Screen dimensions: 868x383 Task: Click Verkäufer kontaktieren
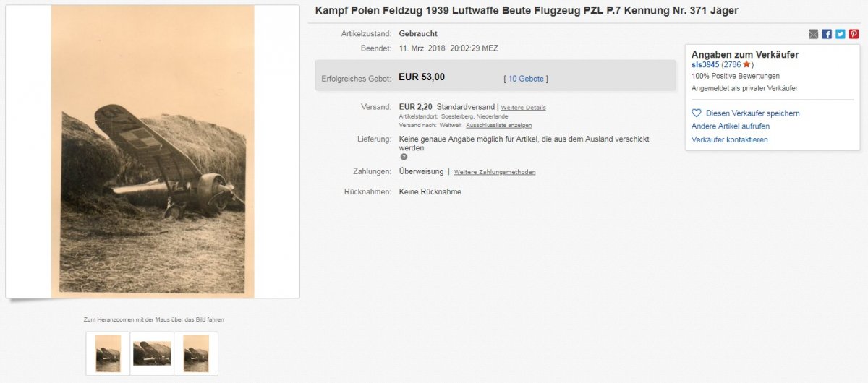(x=730, y=139)
